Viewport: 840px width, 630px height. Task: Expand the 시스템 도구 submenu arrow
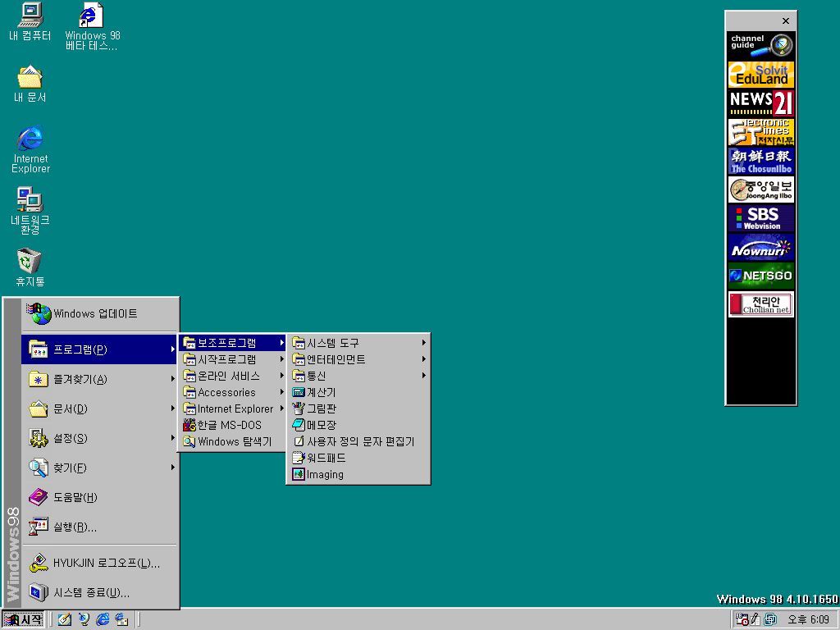point(424,343)
